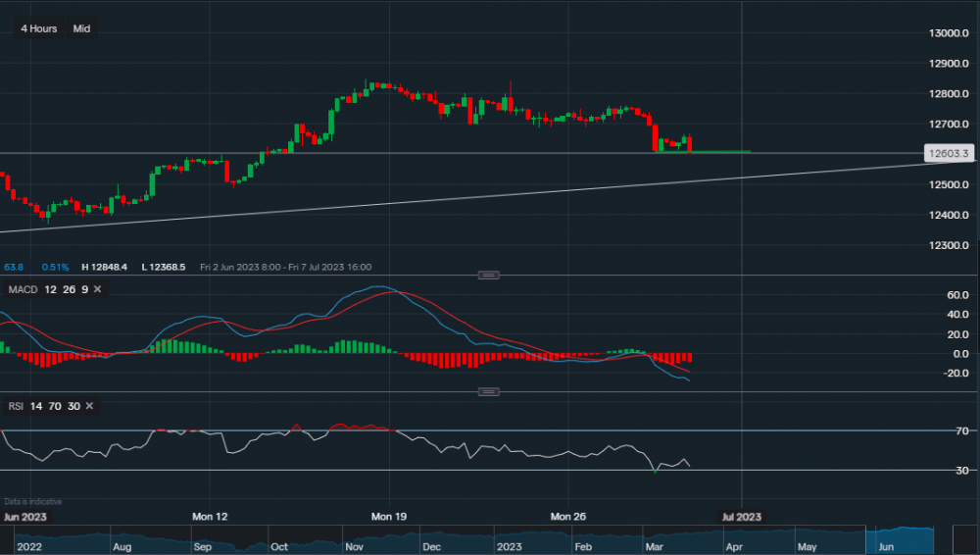Close the MACD indicator with X

click(x=97, y=289)
